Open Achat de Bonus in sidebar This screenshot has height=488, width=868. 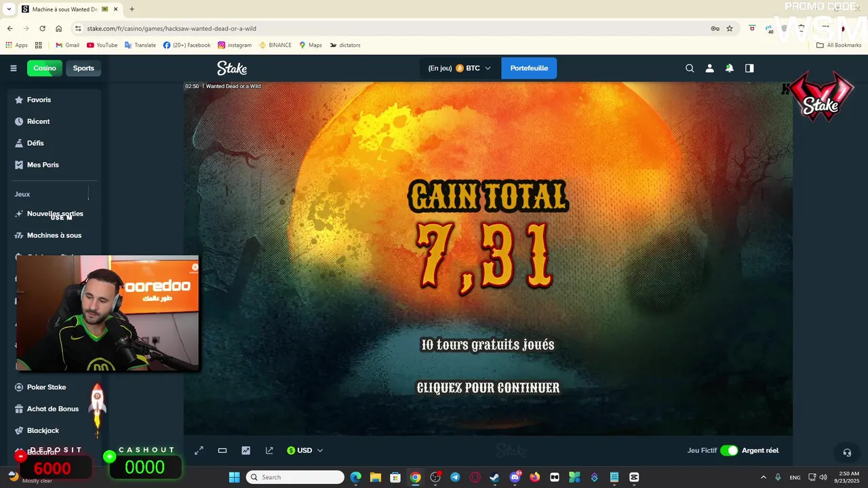tap(53, 409)
